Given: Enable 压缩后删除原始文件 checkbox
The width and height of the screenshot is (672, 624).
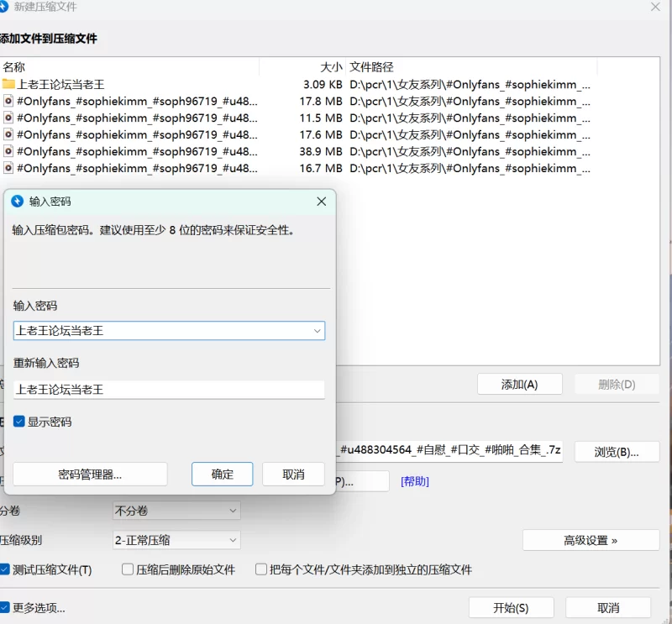Looking at the screenshot, I should pos(129,569).
